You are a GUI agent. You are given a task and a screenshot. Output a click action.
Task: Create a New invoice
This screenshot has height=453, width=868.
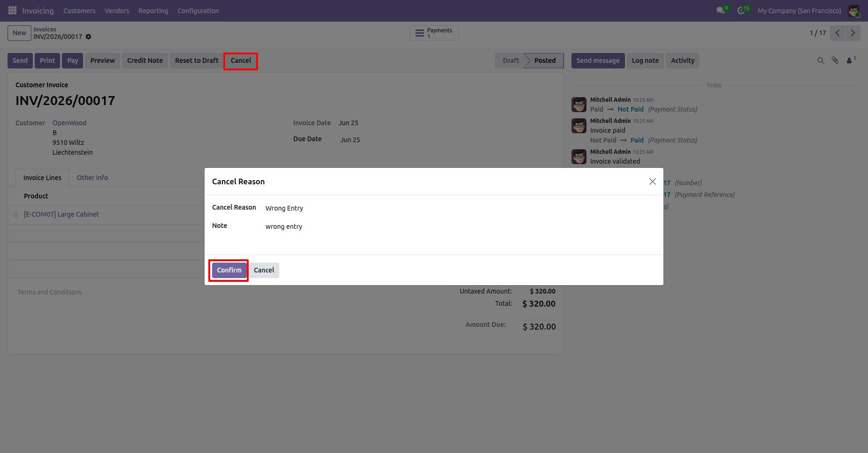click(19, 33)
